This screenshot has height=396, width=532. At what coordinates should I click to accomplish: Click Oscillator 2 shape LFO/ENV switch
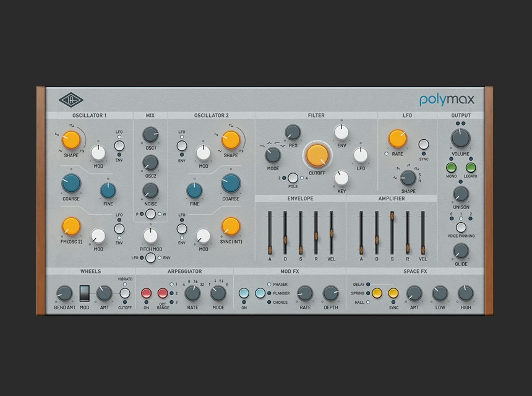(182, 146)
